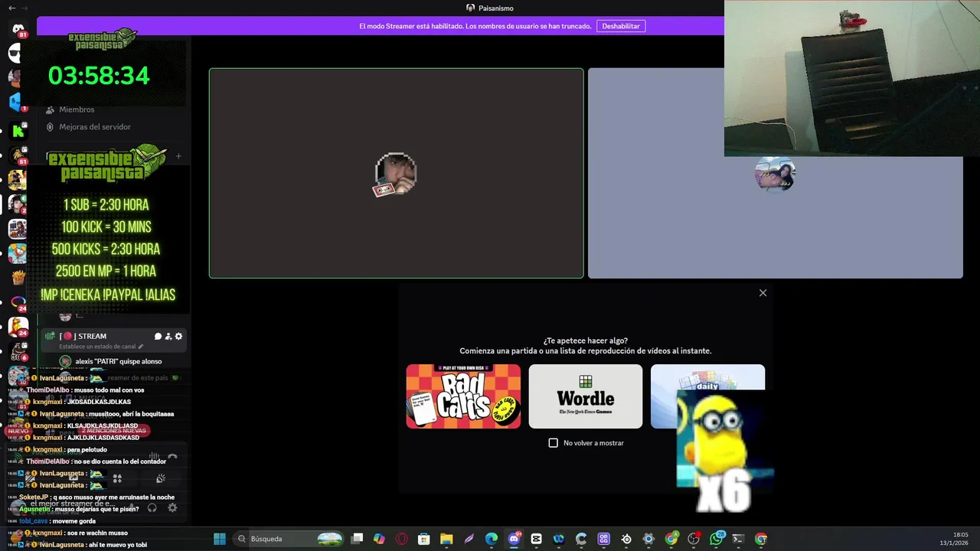The width and height of the screenshot is (980, 551).
Task: Open the Miembros section
Action: 77,109
